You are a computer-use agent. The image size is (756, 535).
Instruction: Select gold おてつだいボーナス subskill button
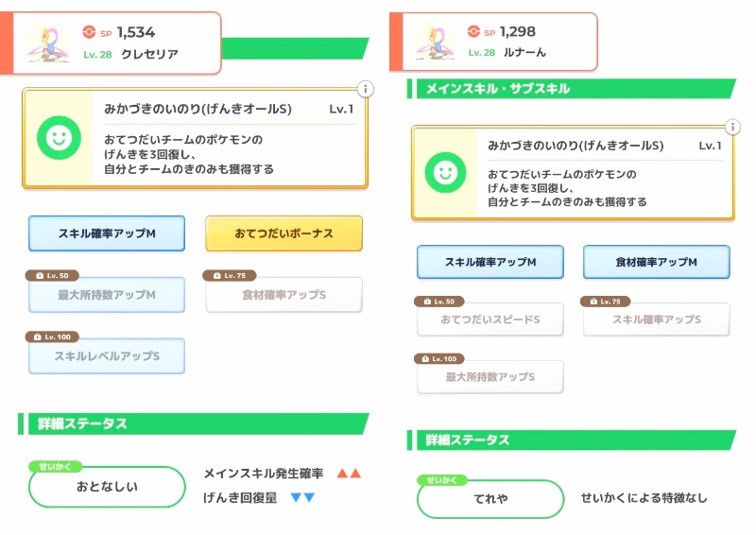tap(283, 233)
